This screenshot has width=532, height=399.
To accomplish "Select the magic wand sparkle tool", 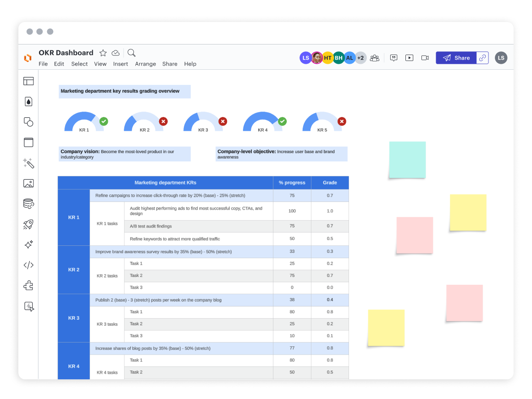I will 28,163.
